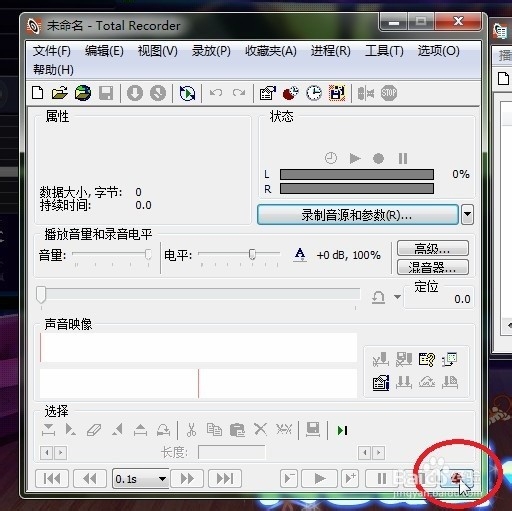This screenshot has width=512, height=511.
Task: Click left stepper arrow under selection start
Action: tap(47, 453)
